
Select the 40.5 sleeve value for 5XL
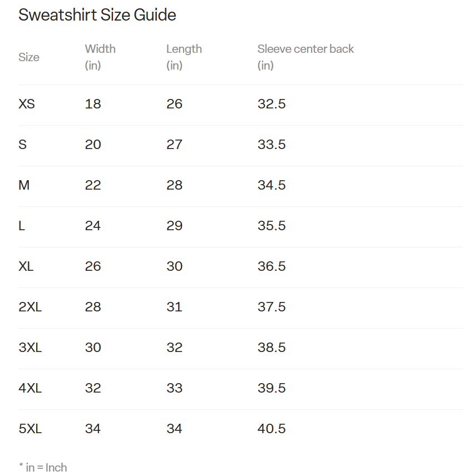272,429
